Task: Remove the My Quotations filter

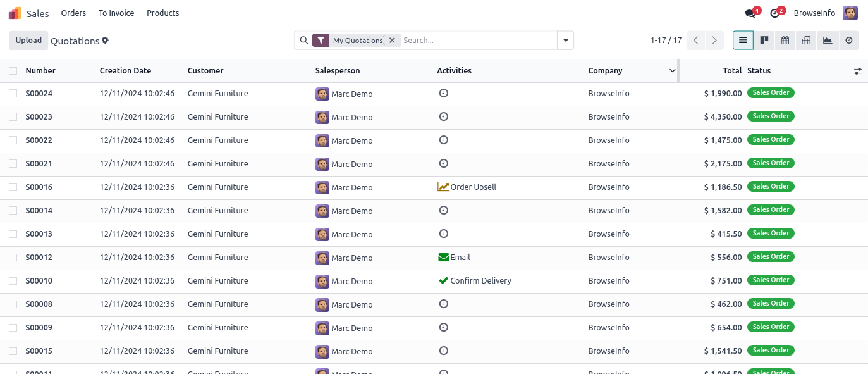Action: pyautogui.click(x=392, y=41)
